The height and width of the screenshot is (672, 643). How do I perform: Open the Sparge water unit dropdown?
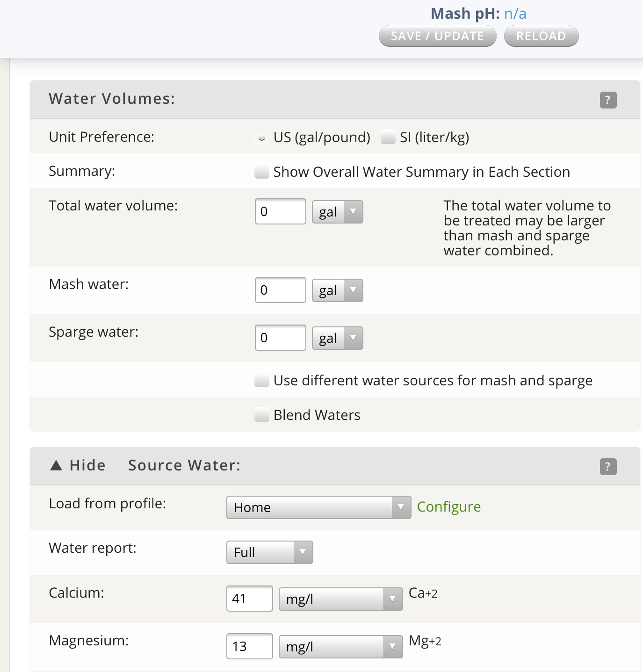338,338
